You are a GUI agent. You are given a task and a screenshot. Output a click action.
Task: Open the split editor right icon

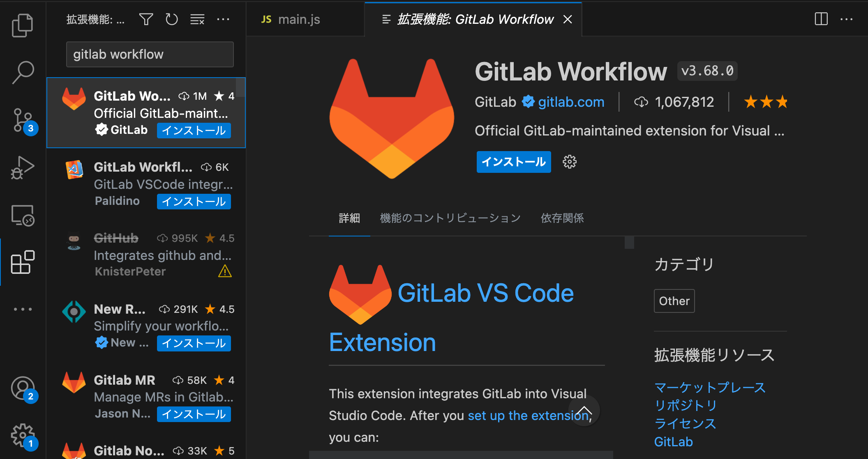tap(821, 19)
